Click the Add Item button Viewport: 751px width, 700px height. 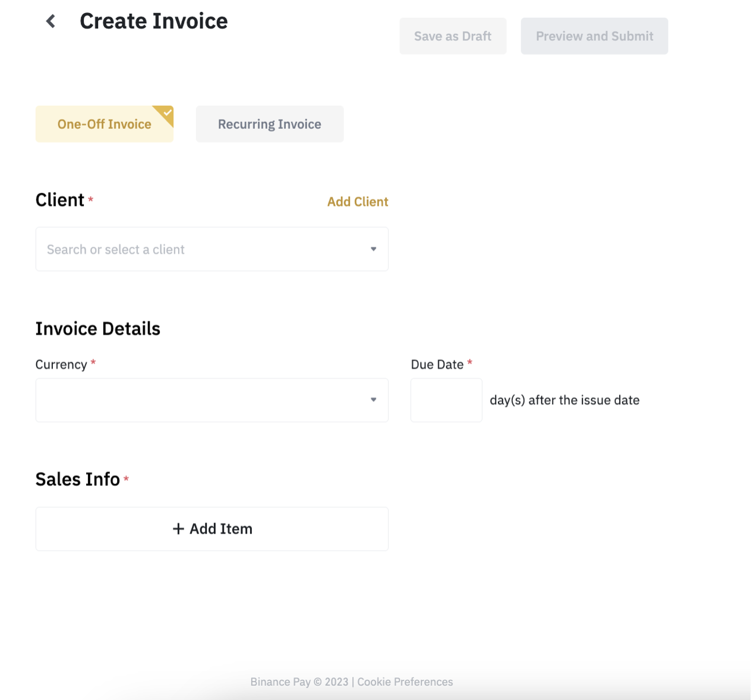pyautogui.click(x=212, y=529)
